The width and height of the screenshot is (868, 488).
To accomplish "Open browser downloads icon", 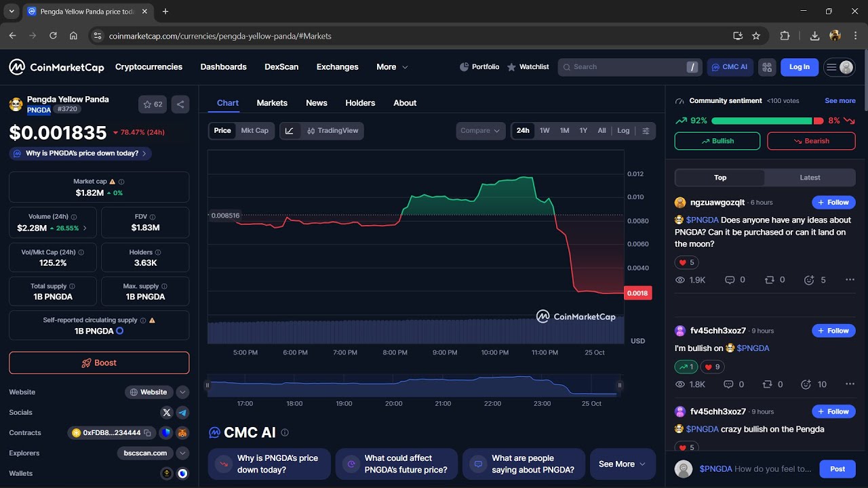I will point(815,36).
